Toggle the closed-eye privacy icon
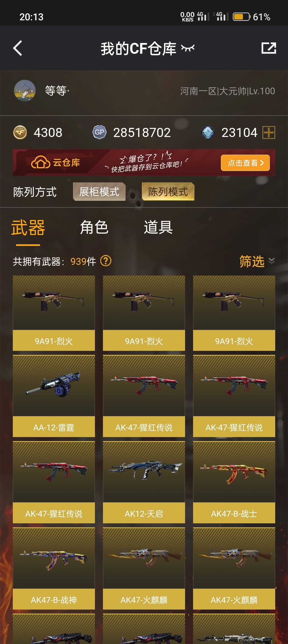This screenshot has width=288, height=644. pyautogui.click(x=188, y=48)
